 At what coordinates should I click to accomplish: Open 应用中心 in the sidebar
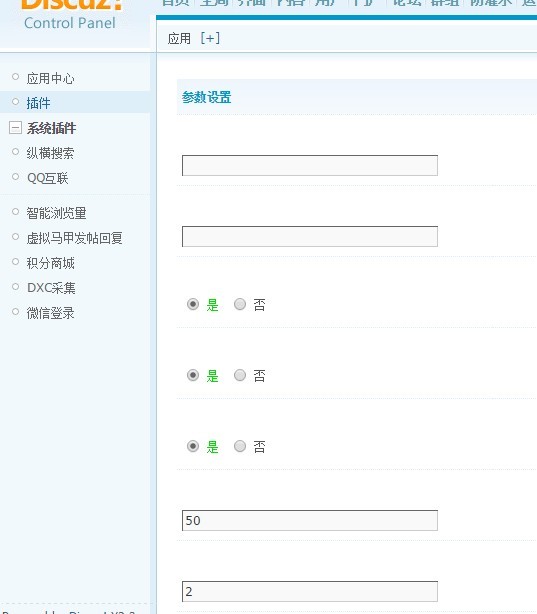[x=50, y=78]
